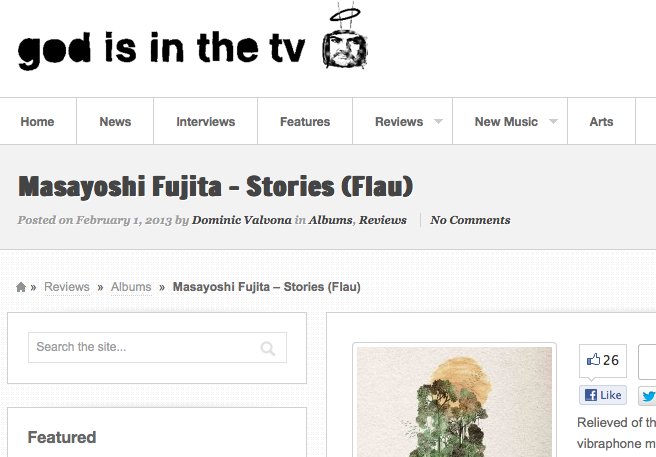Click the Twitter bird share icon
The height and width of the screenshot is (457, 656).
click(649, 395)
